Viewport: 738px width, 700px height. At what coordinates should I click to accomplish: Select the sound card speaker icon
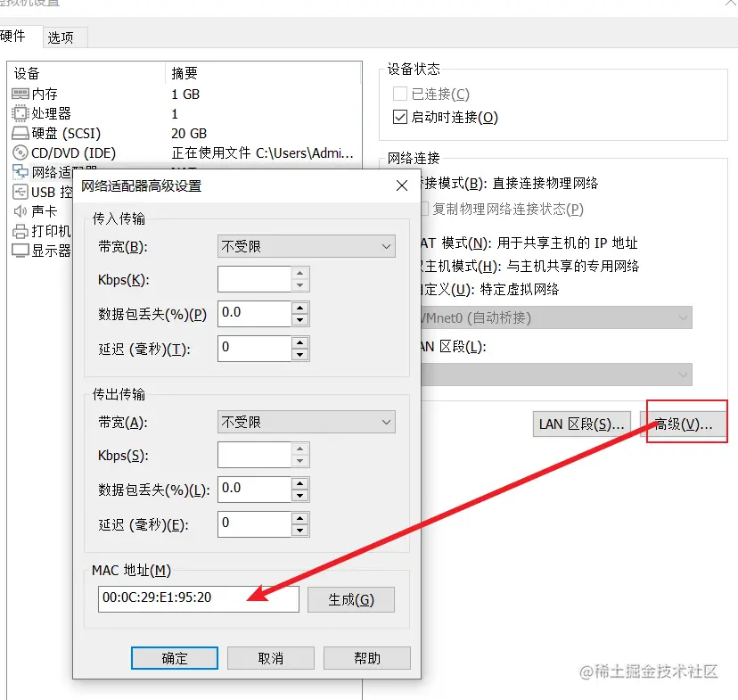coord(20,211)
